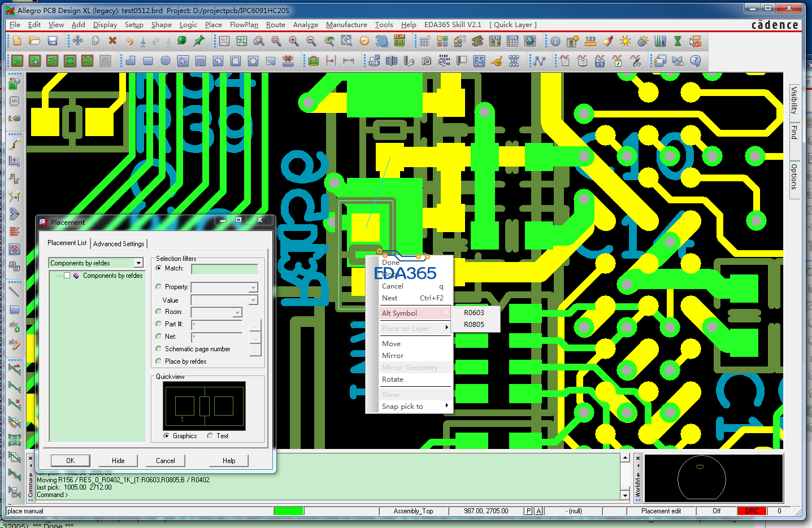Screen dimensions: 812x528
Task: Click the Save file toolbar icon
Action: tap(52, 41)
